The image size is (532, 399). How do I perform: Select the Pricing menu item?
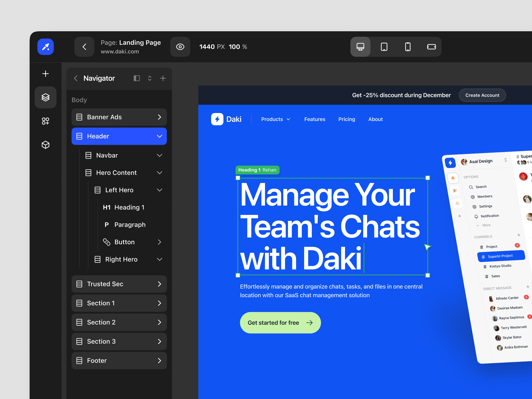347,119
